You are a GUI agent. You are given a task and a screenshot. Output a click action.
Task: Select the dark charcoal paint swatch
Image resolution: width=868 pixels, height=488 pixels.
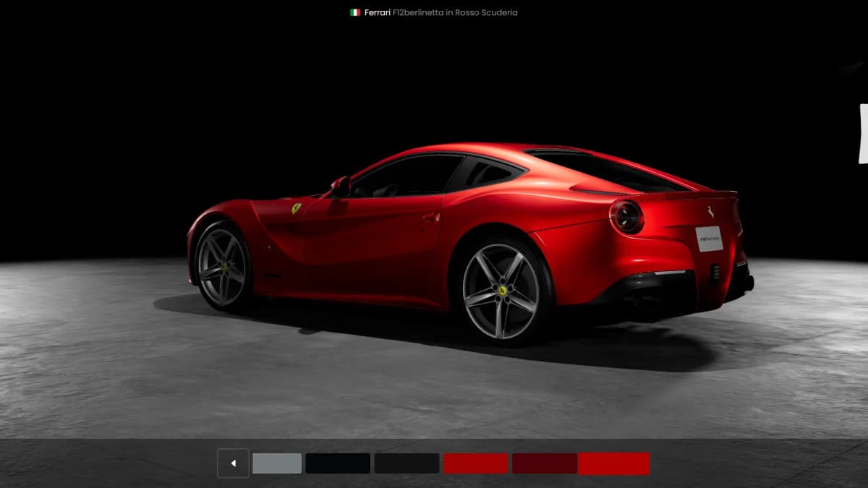coord(406,463)
